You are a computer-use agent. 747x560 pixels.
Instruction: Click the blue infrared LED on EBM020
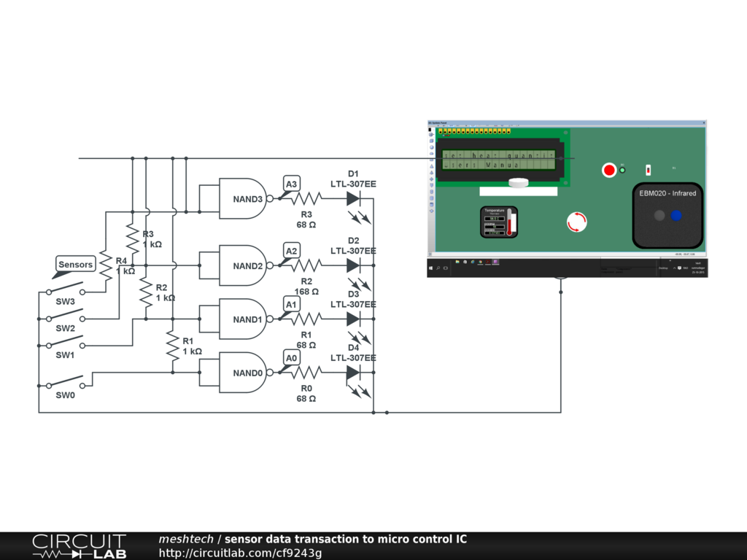[676, 216]
